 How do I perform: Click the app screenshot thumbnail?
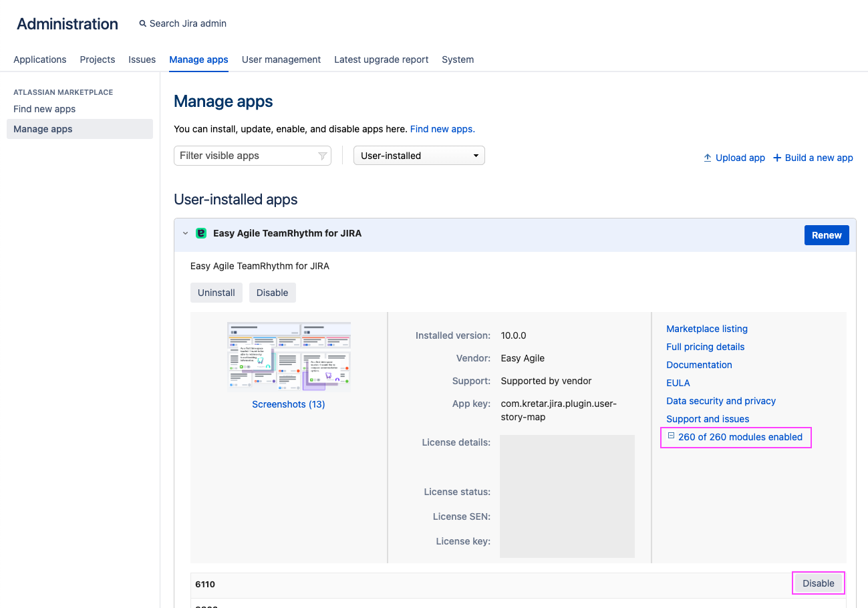coord(289,356)
